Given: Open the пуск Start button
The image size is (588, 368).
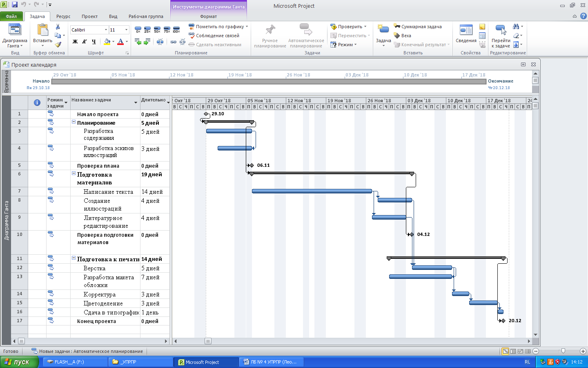Looking at the screenshot, I should 19,362.
